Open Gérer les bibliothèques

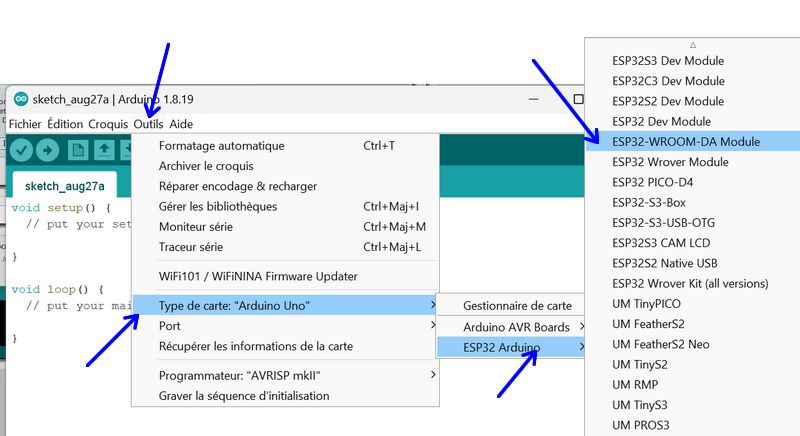[285, 207]
